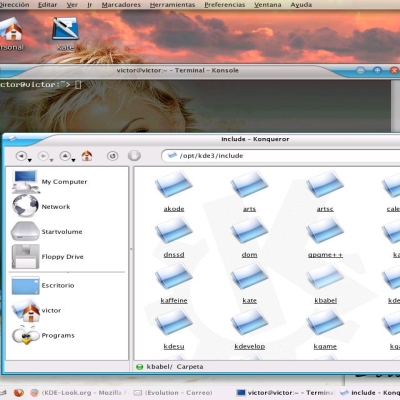Select Escritorio in the sidebar
Image resolution: width=400 pixels, height=400 pixels.
coord(43,285)
